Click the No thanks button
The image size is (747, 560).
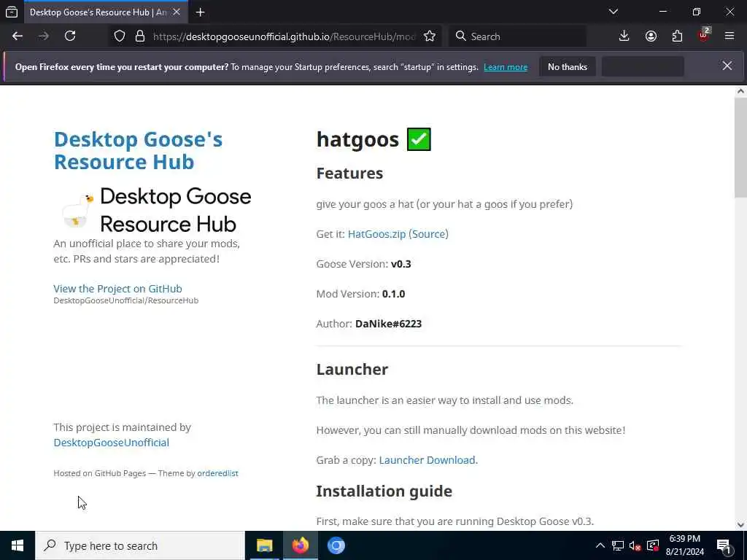tap(568, 66)
